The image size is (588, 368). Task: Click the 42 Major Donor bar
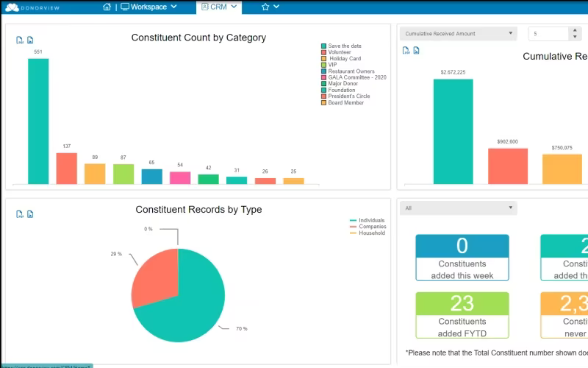coord(209,179)
